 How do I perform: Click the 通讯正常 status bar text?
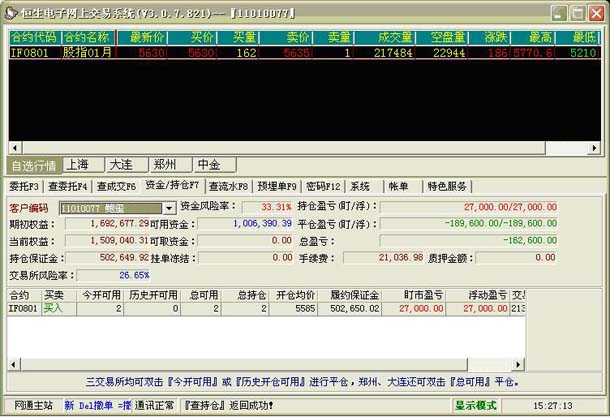[x=154, y=406]
